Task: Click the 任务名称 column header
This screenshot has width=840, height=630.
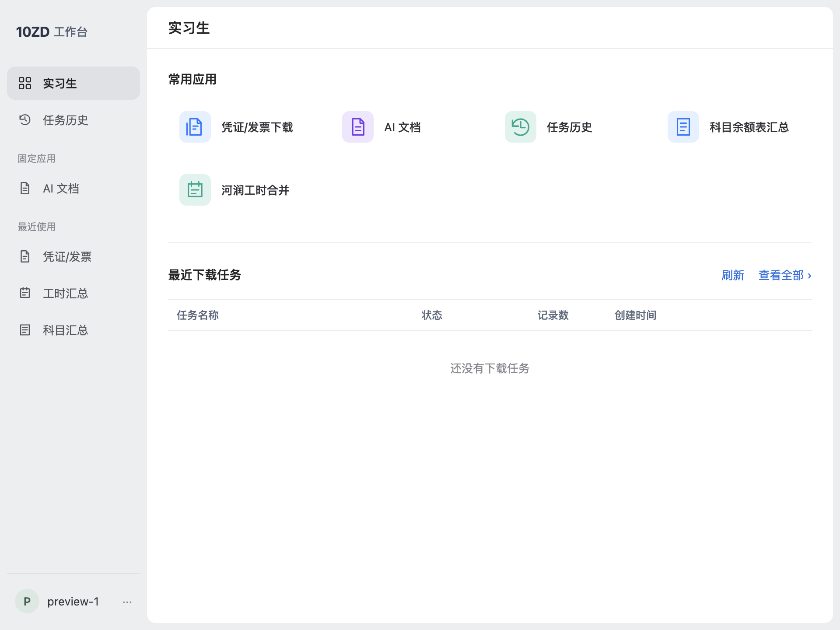Action: (198, 315)
